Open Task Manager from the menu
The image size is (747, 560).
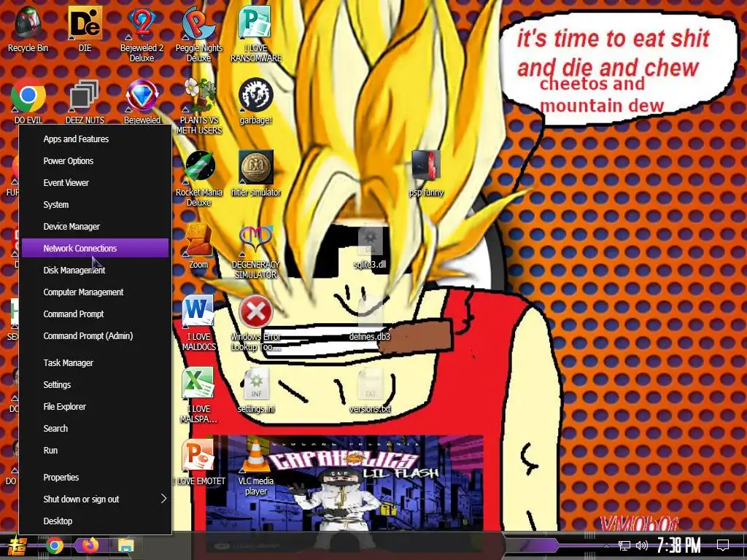pyautogui.click(x=96, y=363)
